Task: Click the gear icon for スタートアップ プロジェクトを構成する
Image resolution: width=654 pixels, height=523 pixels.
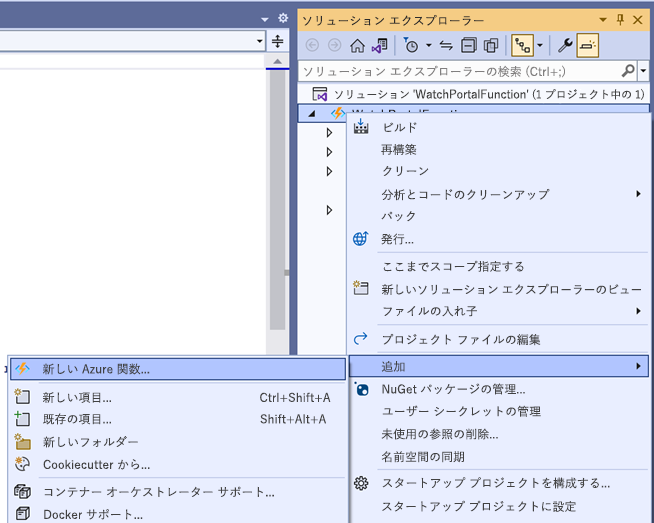Action: (x=361, y=483)
